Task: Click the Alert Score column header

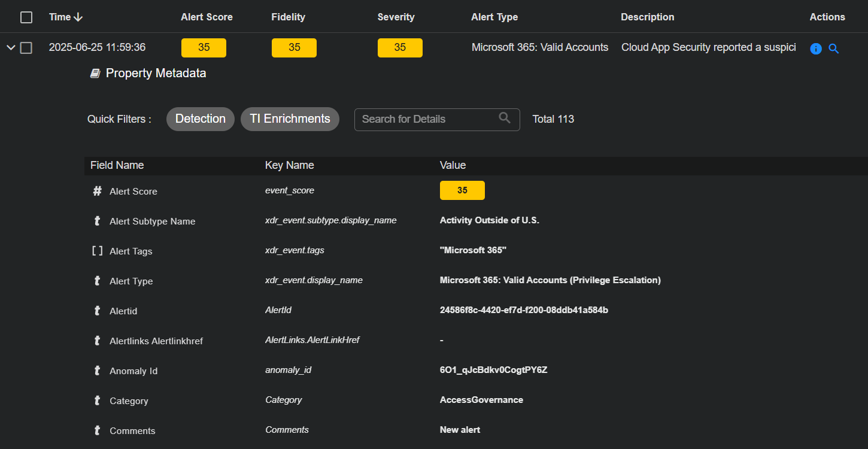Action: tap(207, 17)
